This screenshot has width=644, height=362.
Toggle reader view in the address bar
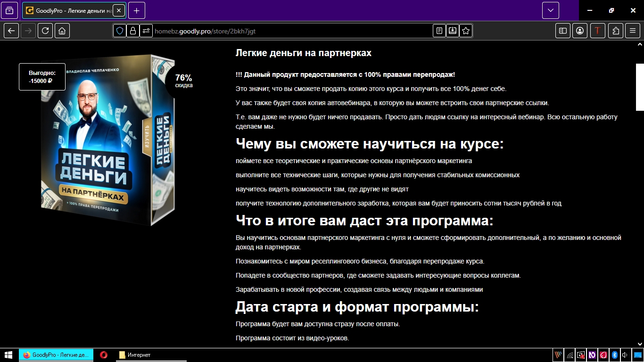click(x=439, y=30)
